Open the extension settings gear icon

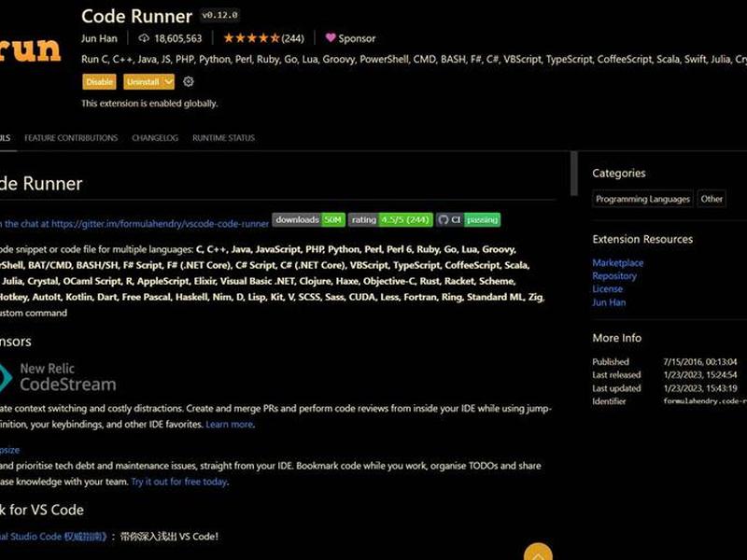[189, 81]
